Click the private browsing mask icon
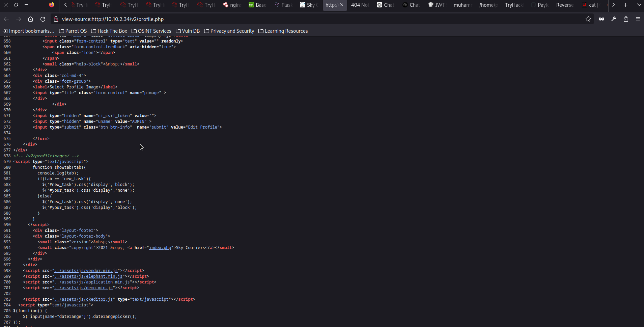 pos(601,19)
